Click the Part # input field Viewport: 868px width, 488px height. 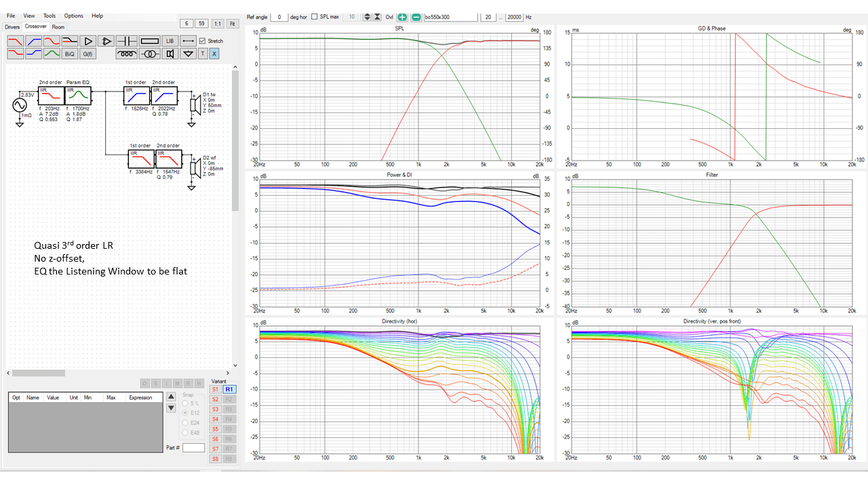(193, 447)
